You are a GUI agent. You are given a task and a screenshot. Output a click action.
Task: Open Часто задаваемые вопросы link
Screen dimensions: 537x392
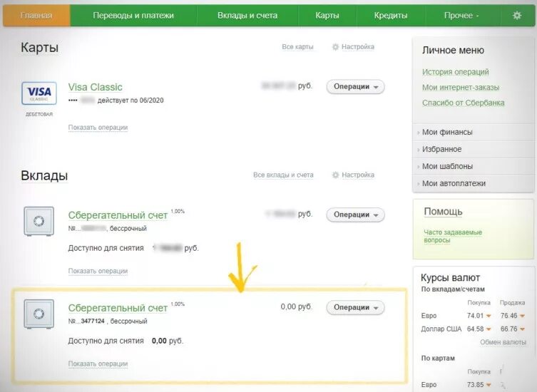coord(453,236)
